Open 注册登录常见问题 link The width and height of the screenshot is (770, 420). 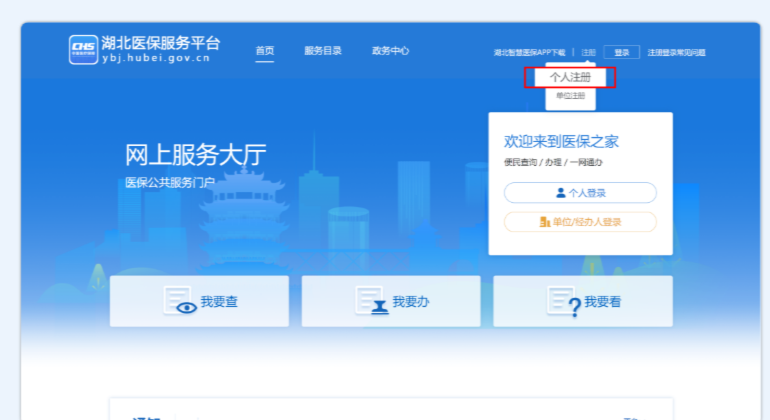[676, 53]
